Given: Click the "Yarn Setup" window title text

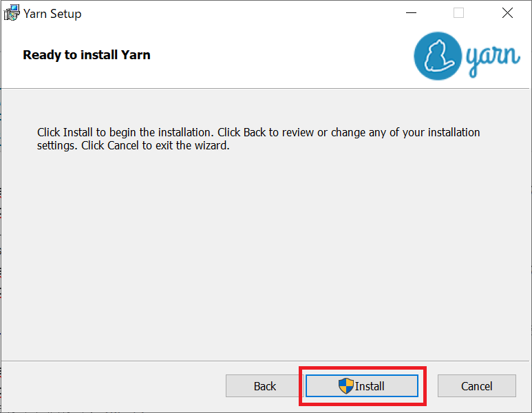Looking at the screenshot, I should pyautogui.click(x=52, y=13).
